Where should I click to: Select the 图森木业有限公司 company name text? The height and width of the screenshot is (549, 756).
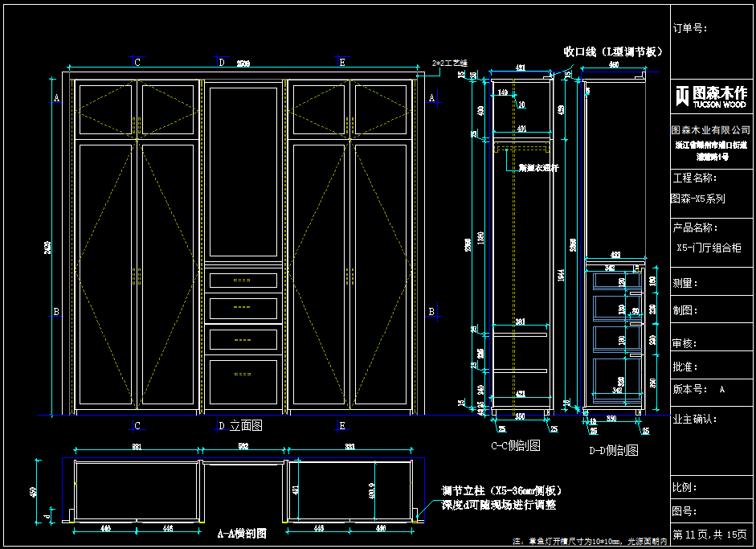click(711, 129)
